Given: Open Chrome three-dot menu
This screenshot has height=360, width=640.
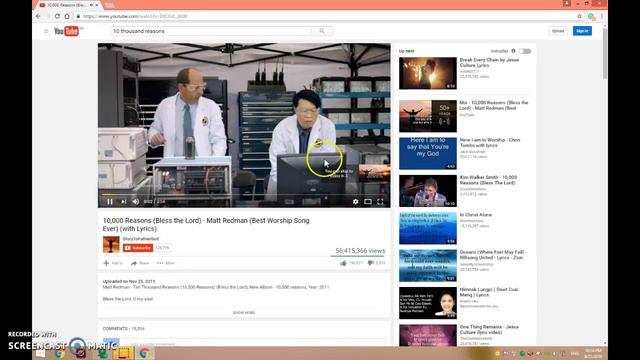Looking at the screenshot, I should click(602, 16).
